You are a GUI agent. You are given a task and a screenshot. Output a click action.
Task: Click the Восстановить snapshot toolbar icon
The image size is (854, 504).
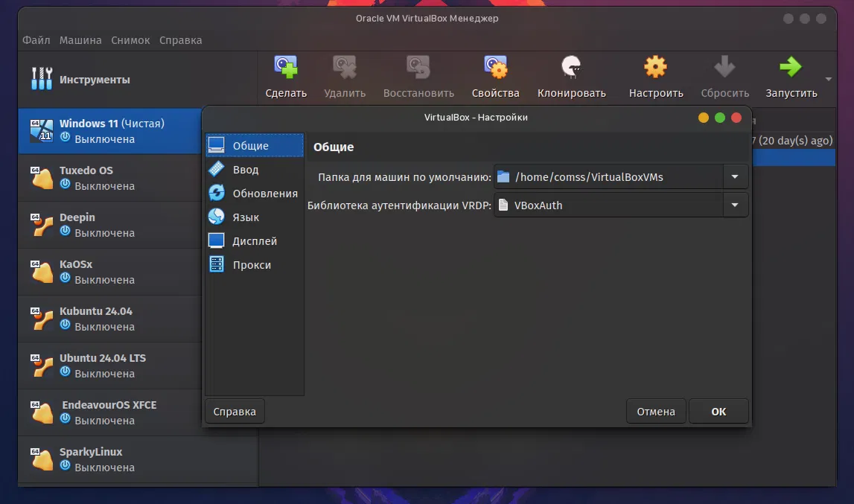tap(418, 68)
